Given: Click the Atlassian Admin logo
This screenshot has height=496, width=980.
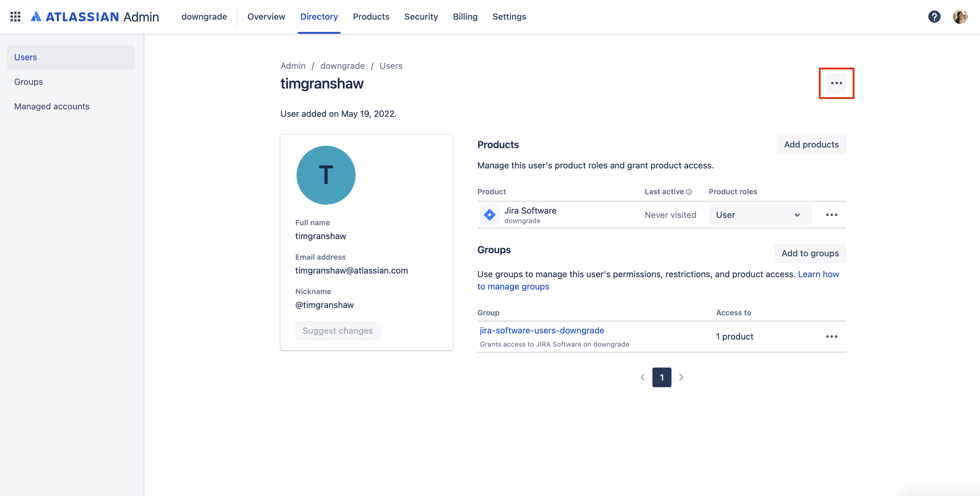Looking at the screenshot, I should (95, 17).
